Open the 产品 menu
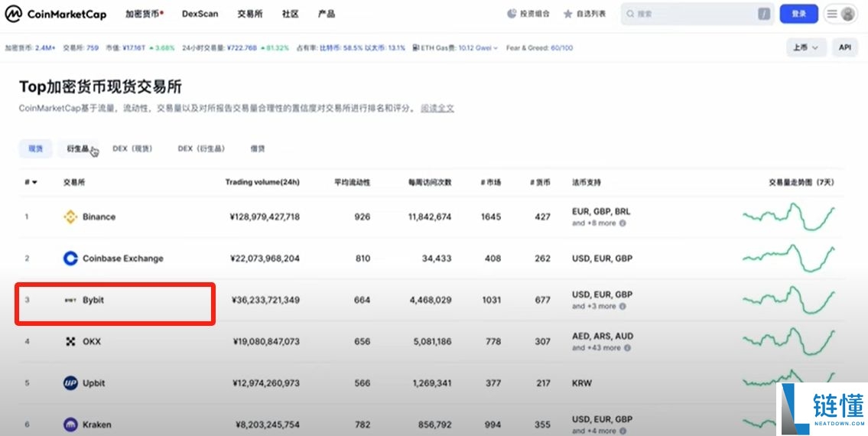 click(x=326, y=14)
